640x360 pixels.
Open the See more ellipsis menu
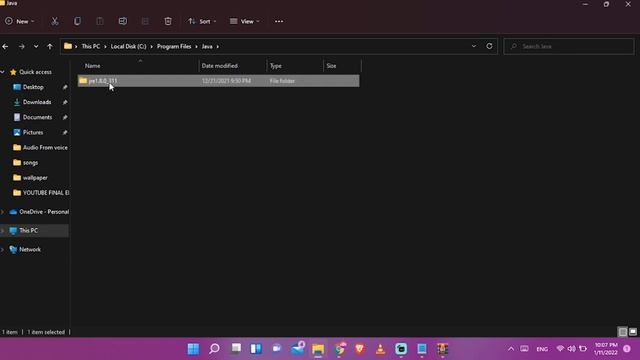click(279, 21)
